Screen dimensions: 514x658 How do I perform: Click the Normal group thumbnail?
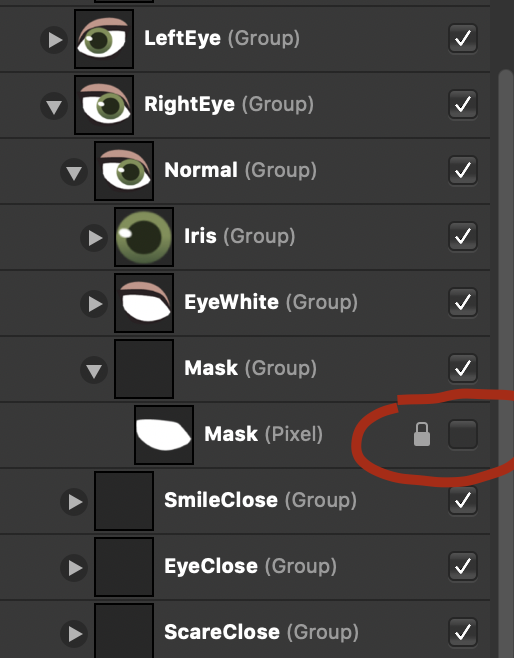124,171
